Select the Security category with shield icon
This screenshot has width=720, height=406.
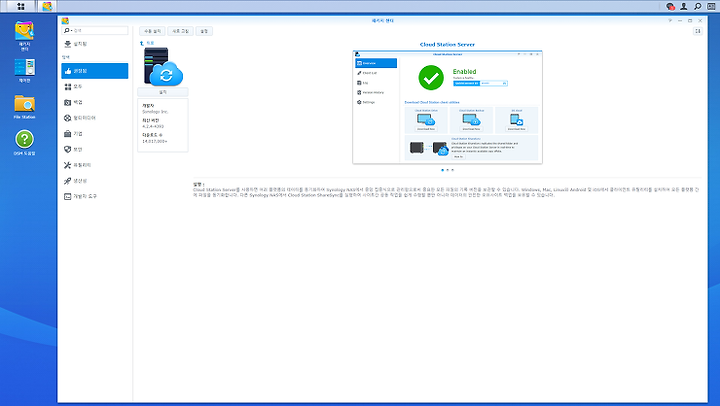pyautogui.click(x=95, y=149)
